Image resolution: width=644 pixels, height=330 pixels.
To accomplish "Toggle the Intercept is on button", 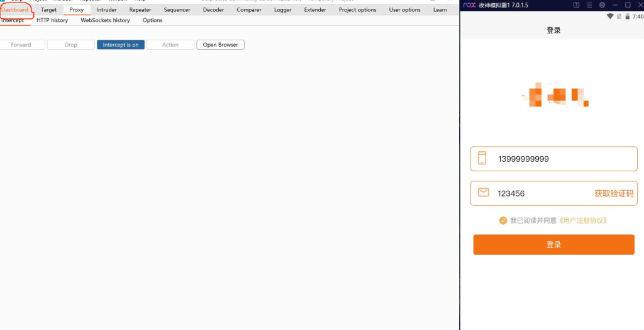I will (x=121, y=45).
